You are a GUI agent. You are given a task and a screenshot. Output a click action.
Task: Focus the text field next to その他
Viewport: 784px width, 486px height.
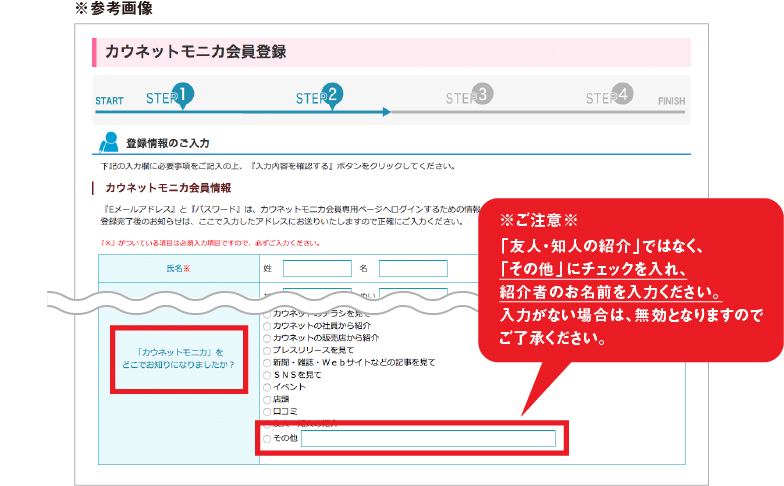pos(428,438)
